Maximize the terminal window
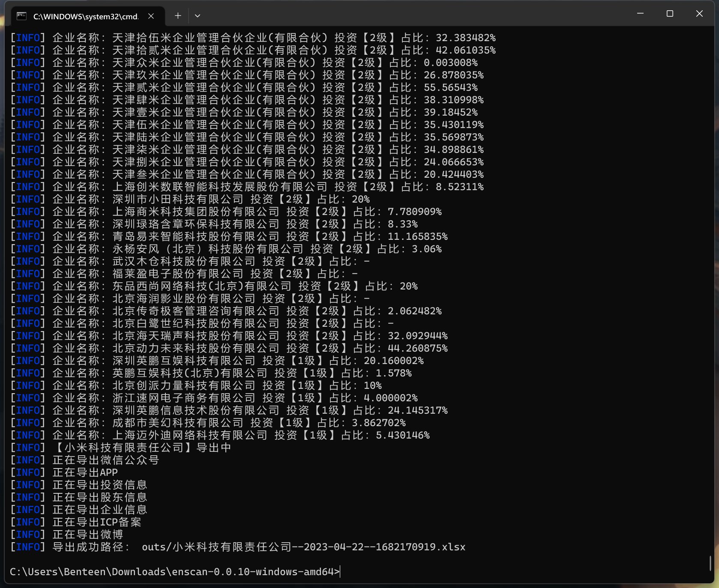719x588 pixels. pos(670,14)
